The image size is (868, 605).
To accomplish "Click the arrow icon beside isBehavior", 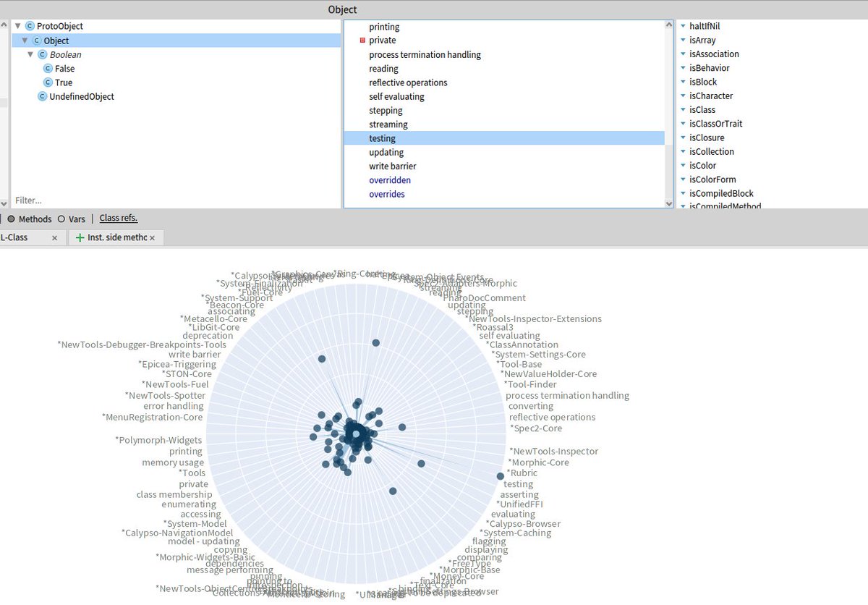I will pyautogui.click(x=683, y=68).
